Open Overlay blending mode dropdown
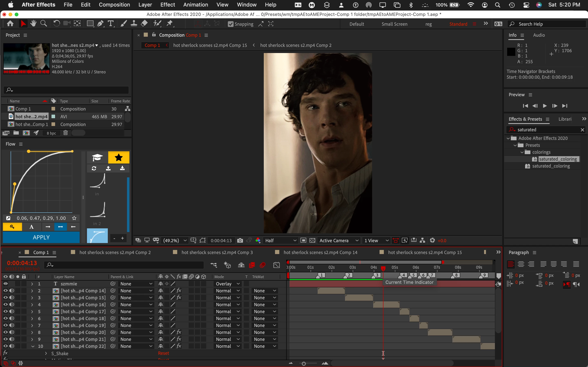Screen dimensions: 588x367 [228, 283]
